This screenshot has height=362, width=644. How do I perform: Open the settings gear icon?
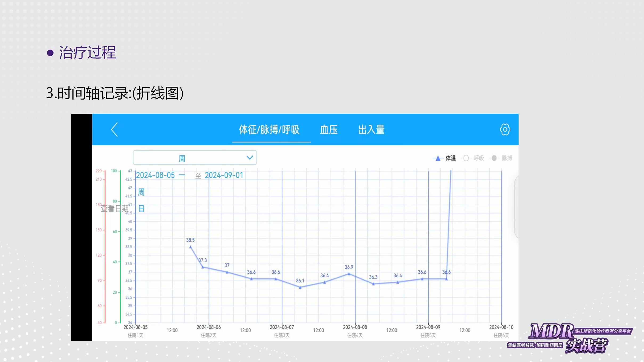click(x=505, y=130)
